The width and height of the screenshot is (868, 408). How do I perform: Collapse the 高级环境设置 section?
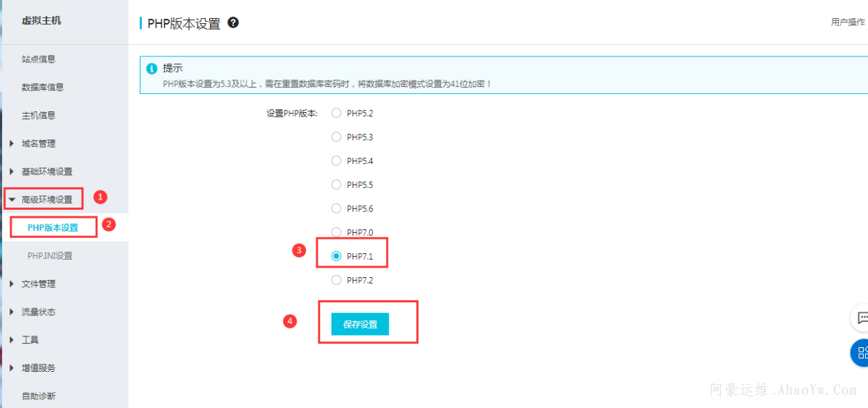46,200
